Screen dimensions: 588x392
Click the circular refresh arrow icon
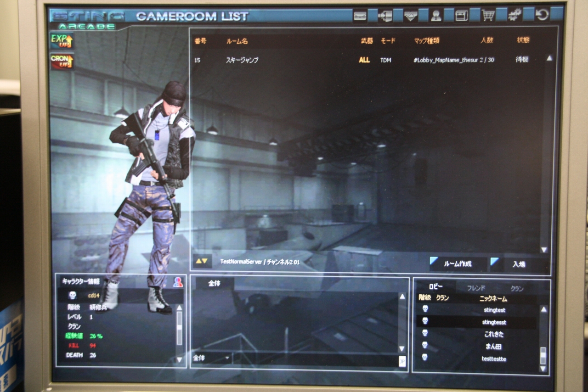(542, 15)
